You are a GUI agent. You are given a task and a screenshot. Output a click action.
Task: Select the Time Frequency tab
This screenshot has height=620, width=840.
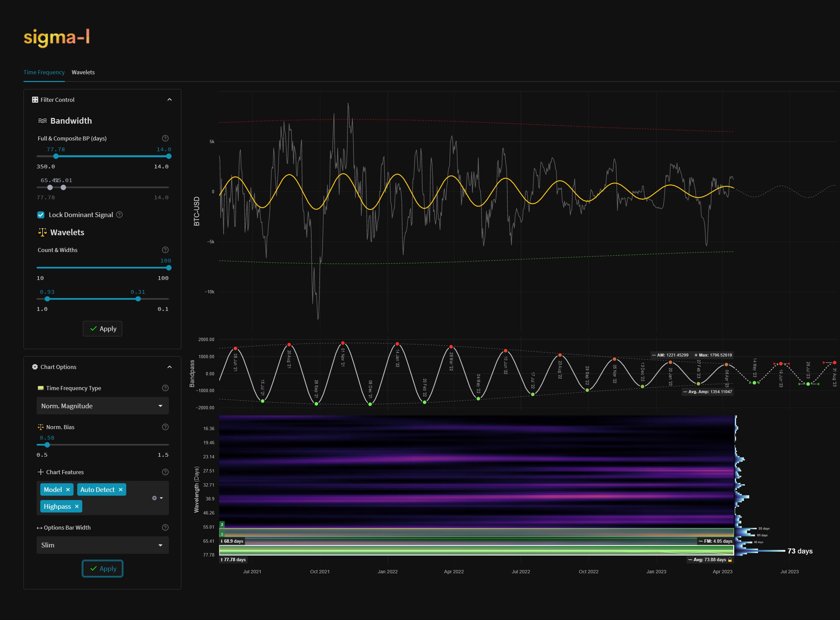(44, 73)
